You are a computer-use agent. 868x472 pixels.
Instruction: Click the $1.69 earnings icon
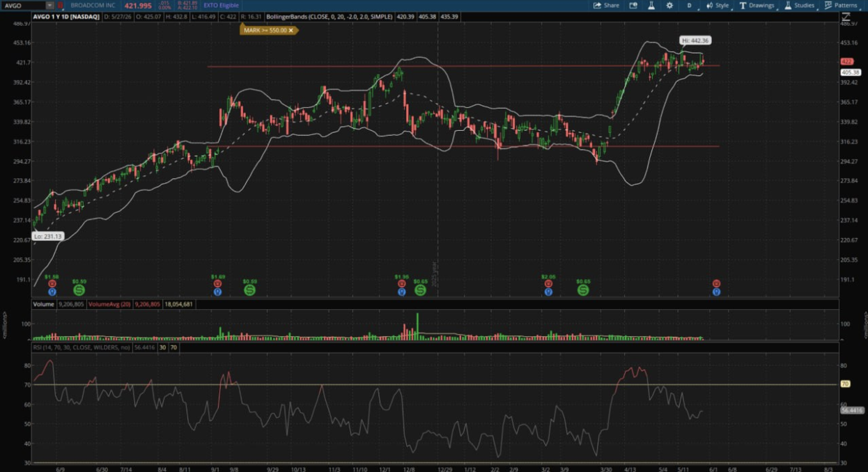(217, 284)
